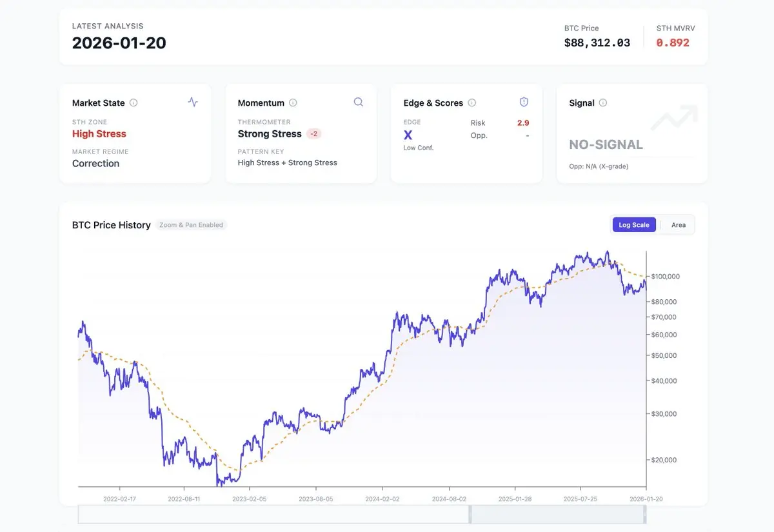Click the right handle of range selector

[645, 515]
